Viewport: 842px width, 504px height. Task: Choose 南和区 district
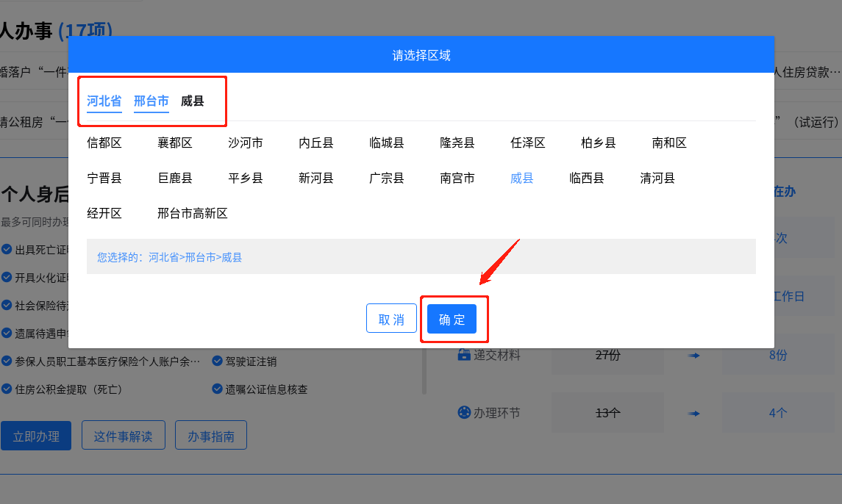(x=669, y=143)
